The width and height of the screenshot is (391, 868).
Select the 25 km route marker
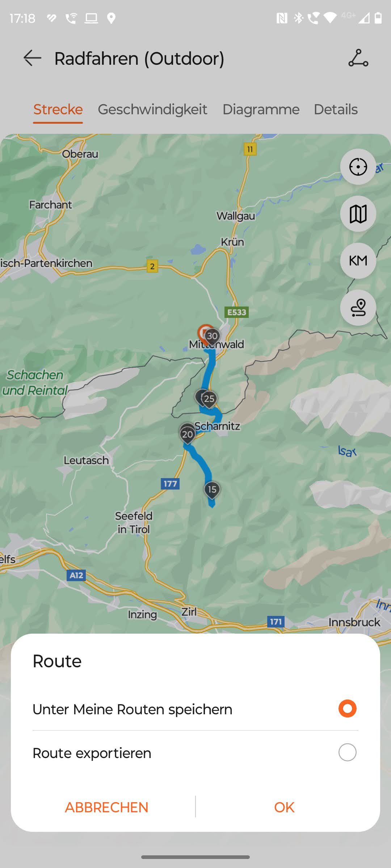[x=209, y=399]
